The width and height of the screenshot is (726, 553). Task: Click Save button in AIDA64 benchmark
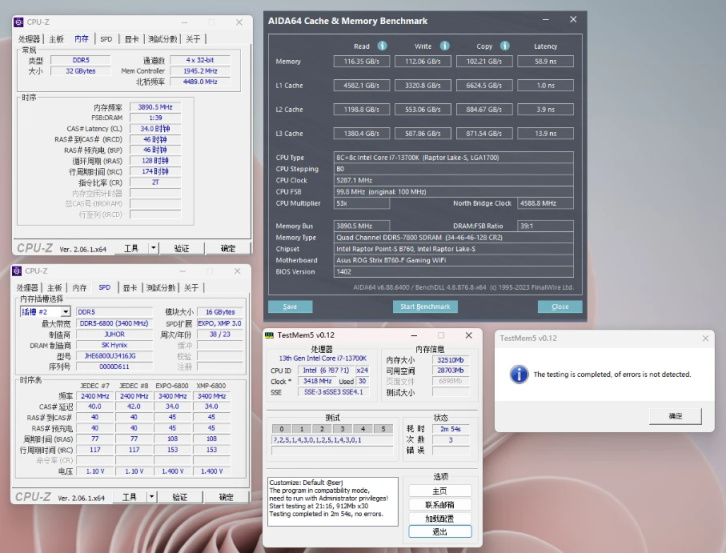click(290, 307)
